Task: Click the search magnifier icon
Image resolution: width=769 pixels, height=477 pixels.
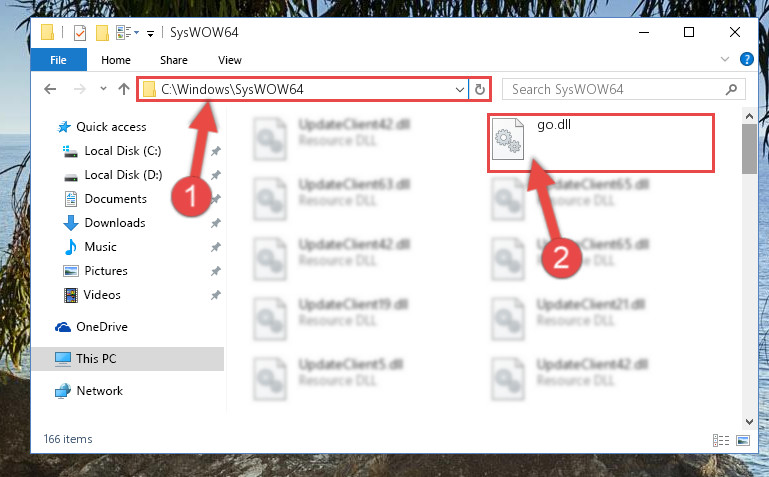Action: 731,89
